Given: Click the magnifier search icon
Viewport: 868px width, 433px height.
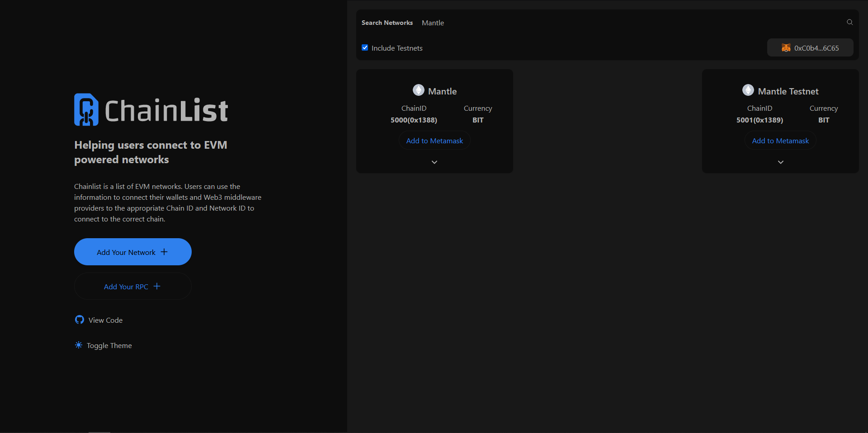Looking at the screenshot, I should tap(849, 22).
